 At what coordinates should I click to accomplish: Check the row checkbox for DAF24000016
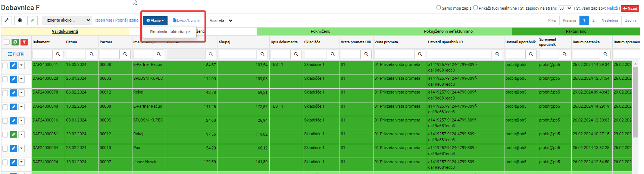coord(5,121)
